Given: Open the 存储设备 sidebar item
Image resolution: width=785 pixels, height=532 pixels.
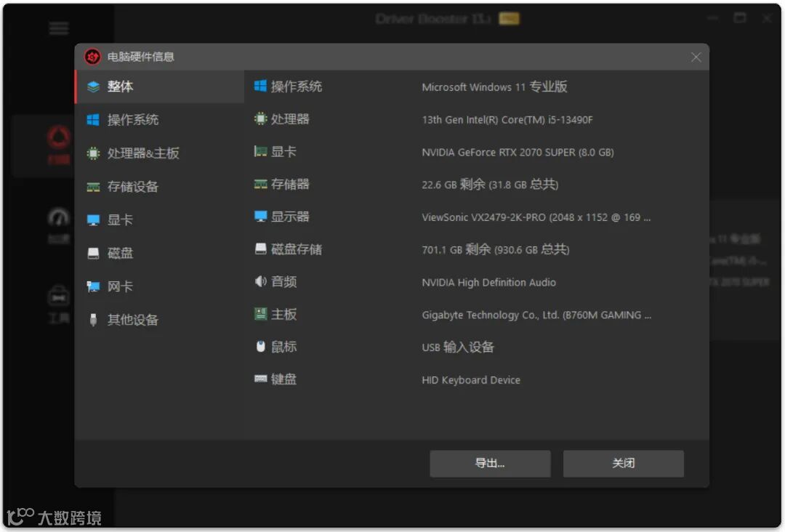Looking at the screenshot, I should pos(159,187).
